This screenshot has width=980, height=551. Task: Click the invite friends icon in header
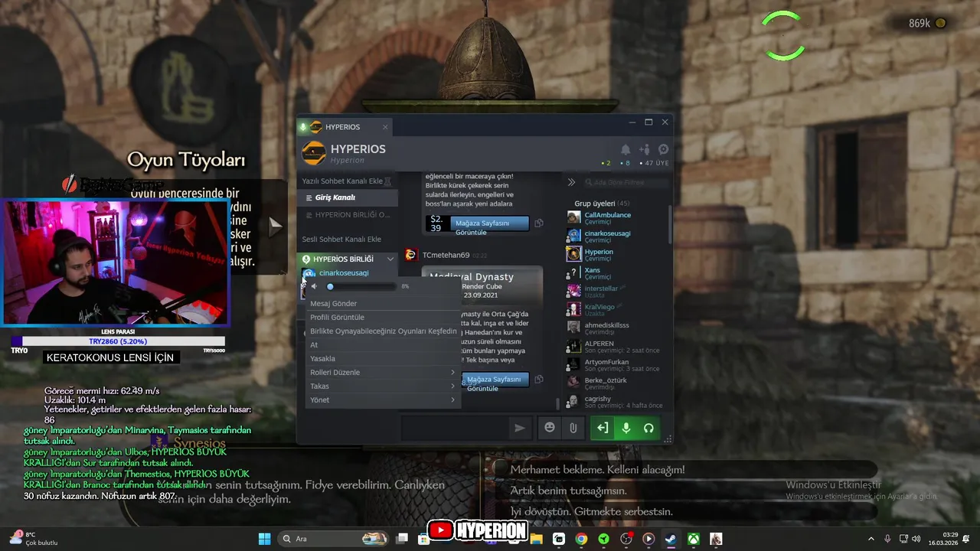(645, 149)
